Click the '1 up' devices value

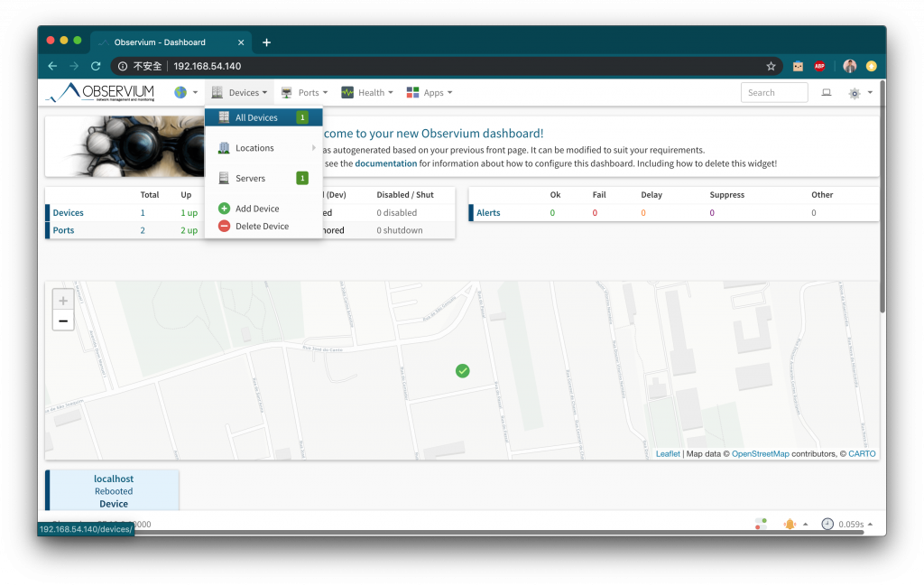click(x=189, y=213)
